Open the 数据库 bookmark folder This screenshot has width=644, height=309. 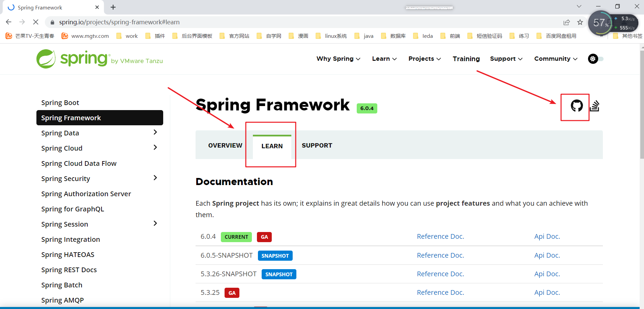(x=393, y=36)
